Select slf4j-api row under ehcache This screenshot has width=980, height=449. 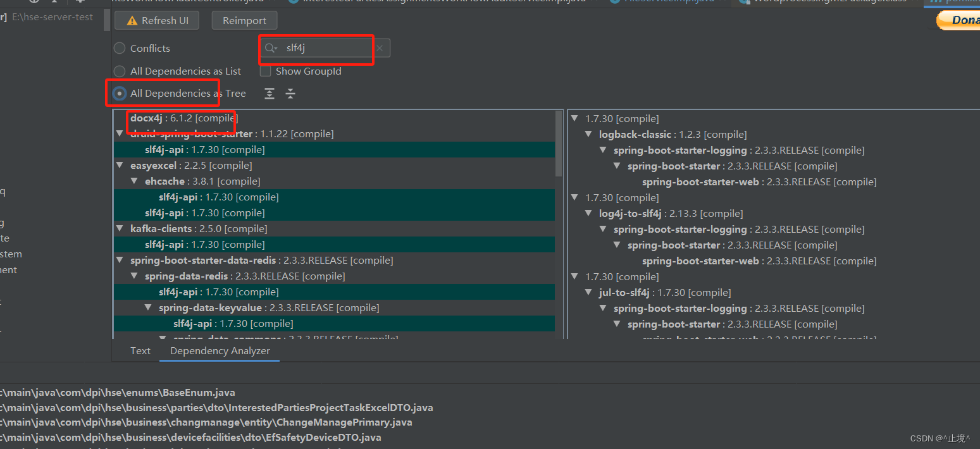(x=334, y=197)
